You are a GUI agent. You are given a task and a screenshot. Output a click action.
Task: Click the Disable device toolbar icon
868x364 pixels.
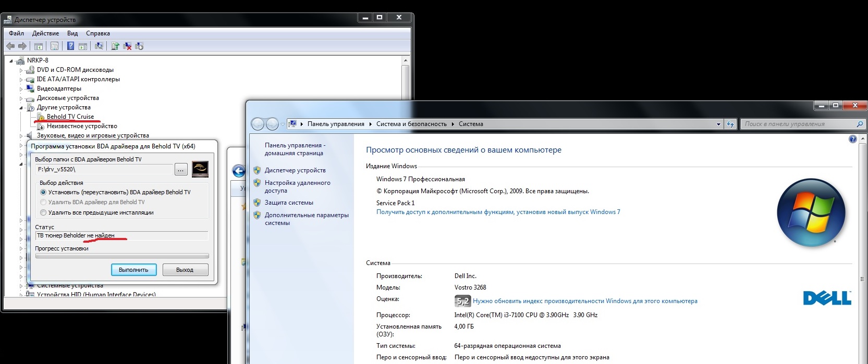click(139, 46)
